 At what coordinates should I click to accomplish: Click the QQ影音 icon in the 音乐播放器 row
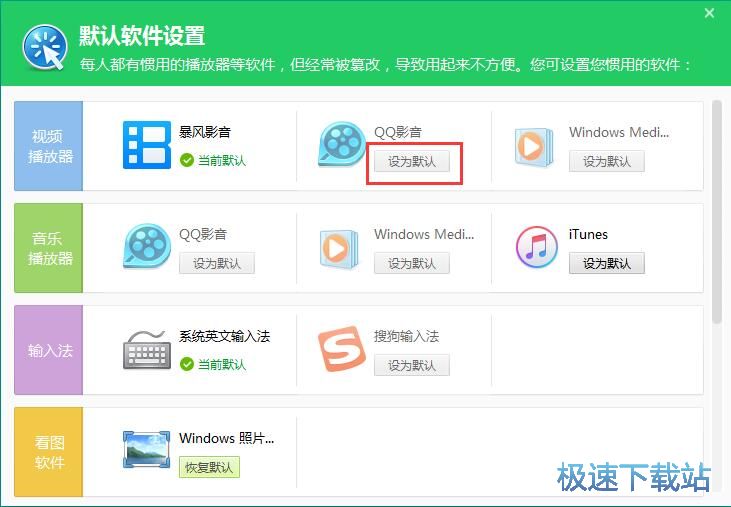tap(147, 246)
